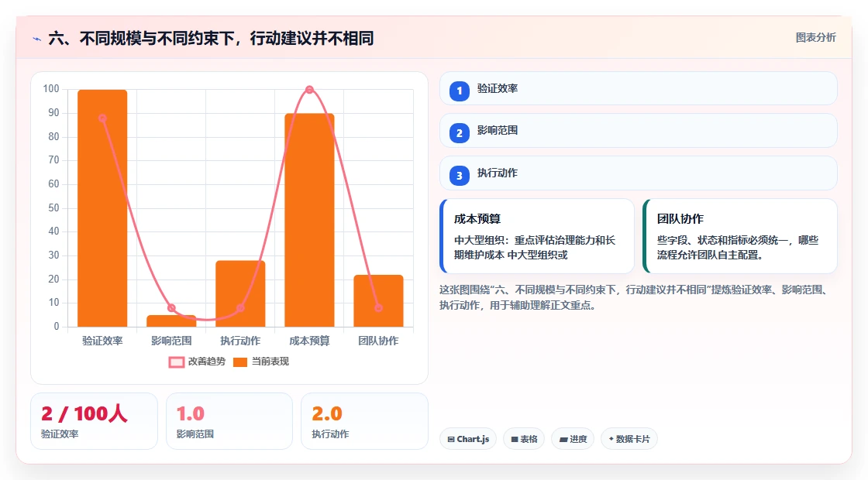This screenshot has height=480, width=868.
Task: Click the 影响范围 short bar in chart
Action: pyautogui.click(x=171, y=321)
